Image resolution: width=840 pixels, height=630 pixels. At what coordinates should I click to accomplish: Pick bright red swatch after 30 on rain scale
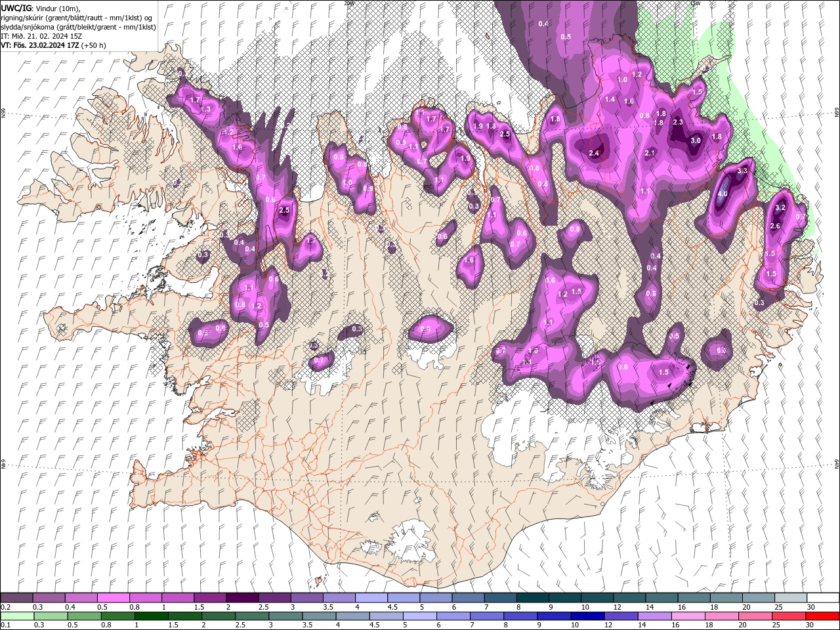tap(821, 616)
